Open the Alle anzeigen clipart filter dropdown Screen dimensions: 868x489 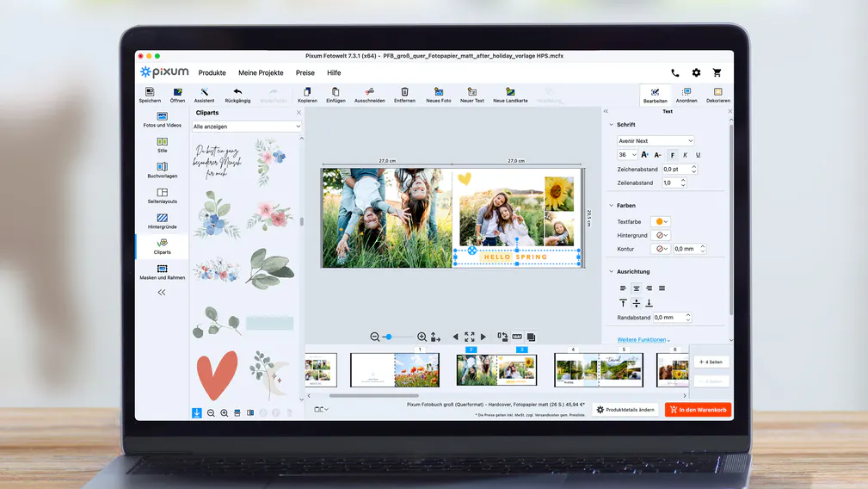pyautogui.click(x=247, y=127)
